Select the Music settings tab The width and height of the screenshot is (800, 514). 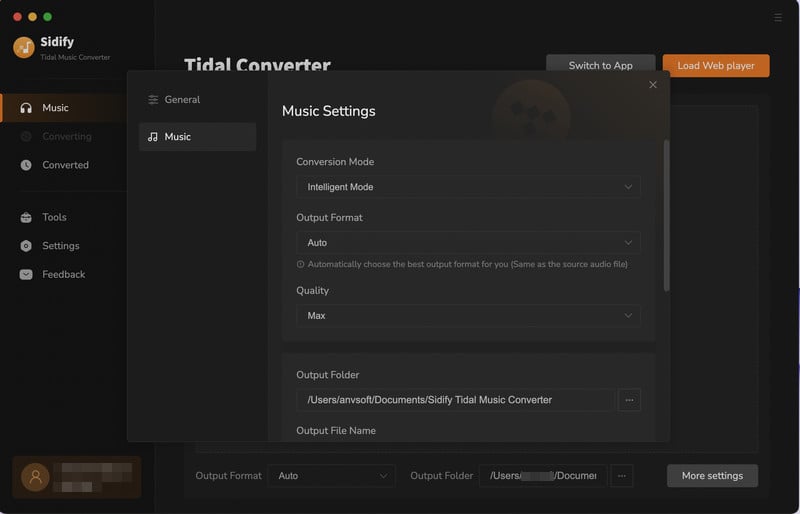click(197, 137)
